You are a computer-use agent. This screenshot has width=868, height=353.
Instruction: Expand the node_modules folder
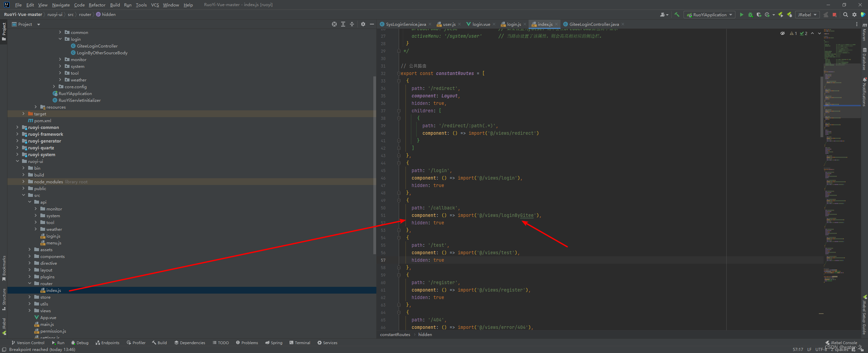click(x=23, y=182)
